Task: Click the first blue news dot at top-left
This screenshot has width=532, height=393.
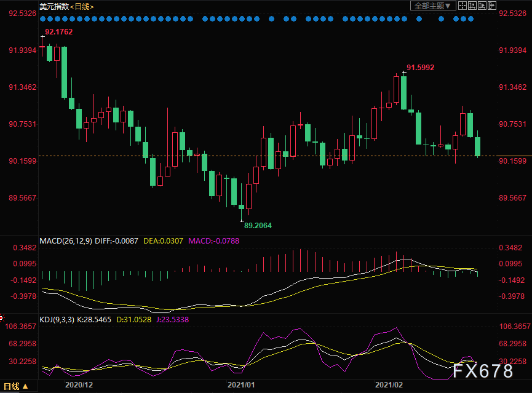Action: [x=42, y=19]
